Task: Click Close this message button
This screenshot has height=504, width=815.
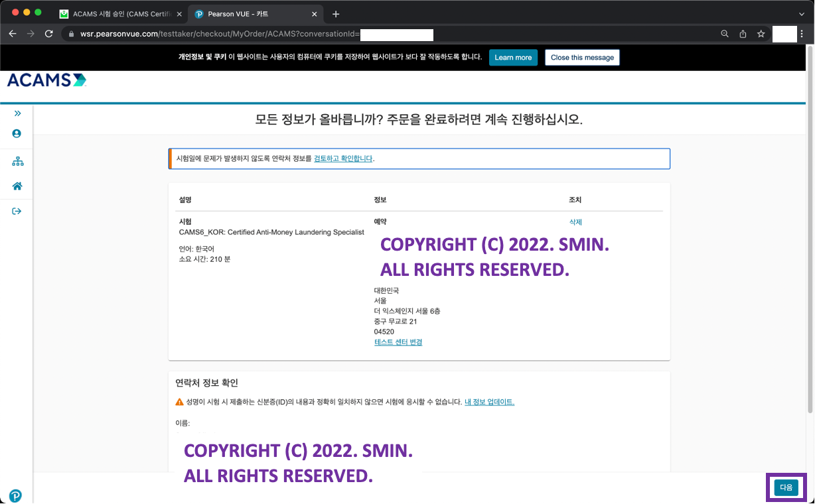Action: 582,58
